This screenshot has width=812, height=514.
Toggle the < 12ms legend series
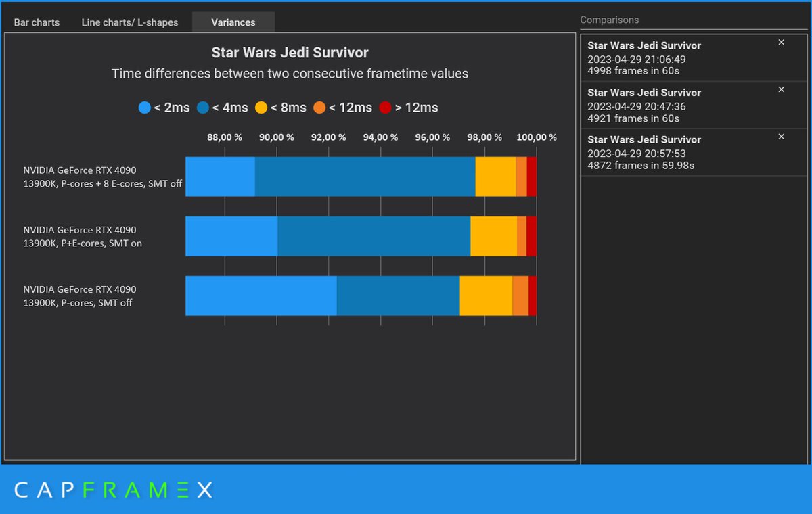342,108
